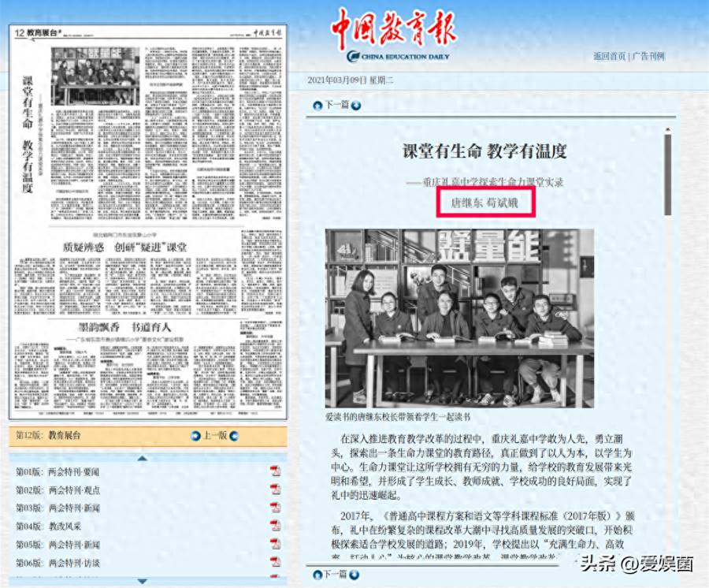Image resolution: width=709 pixels, height=588 pixels.
Task: Open 第06版: 两会特刊·访谈
Action: click(x=58, y=563)
